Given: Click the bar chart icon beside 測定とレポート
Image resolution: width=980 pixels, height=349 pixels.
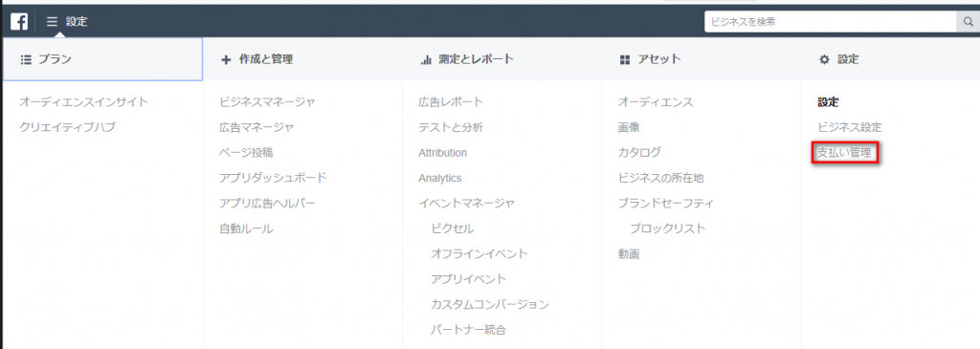Looking at the screenshot, I should click(426, 59).
